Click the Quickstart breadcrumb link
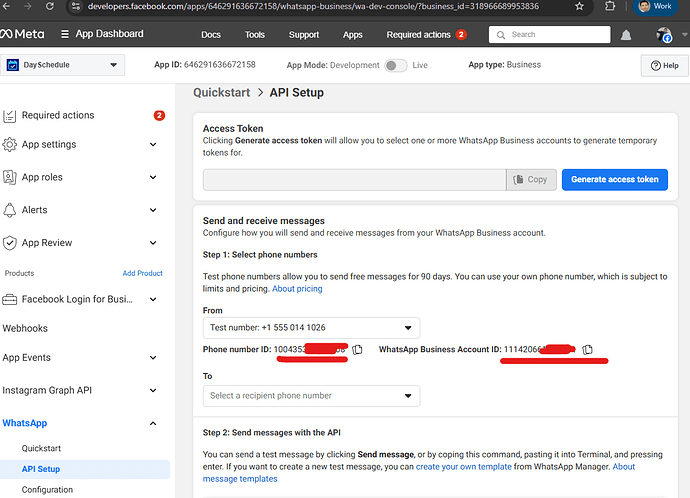690x498 pixels. (x=221, y=93)
